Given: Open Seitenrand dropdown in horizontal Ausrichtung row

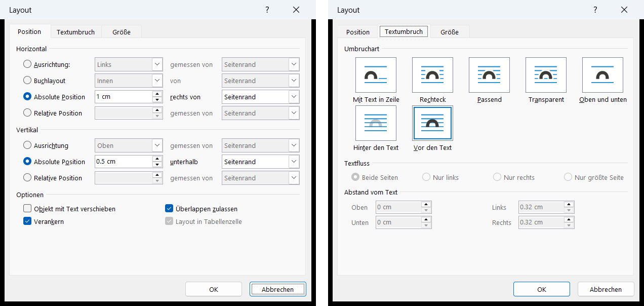Looking at the screenshot, I should coord(261,64).
